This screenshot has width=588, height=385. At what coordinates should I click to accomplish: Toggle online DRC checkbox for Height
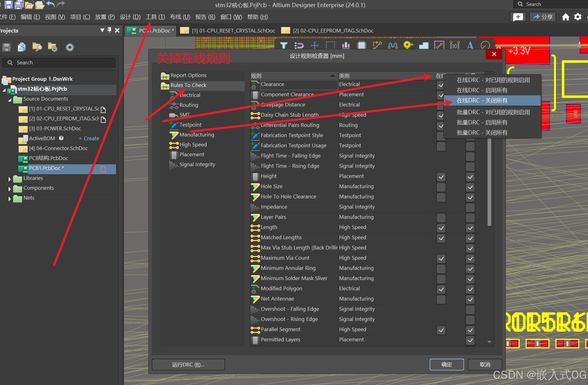click(x=441, y=177)
